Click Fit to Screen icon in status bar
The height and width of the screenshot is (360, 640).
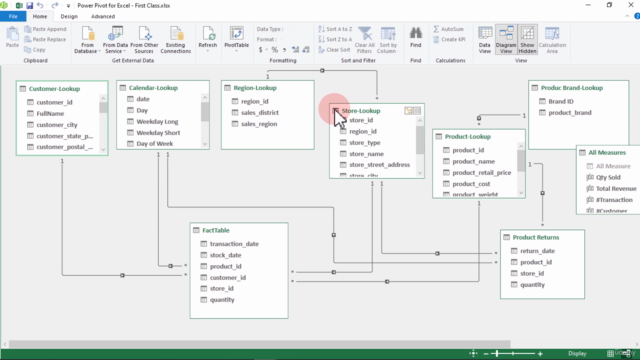click(x=473, y=353)
